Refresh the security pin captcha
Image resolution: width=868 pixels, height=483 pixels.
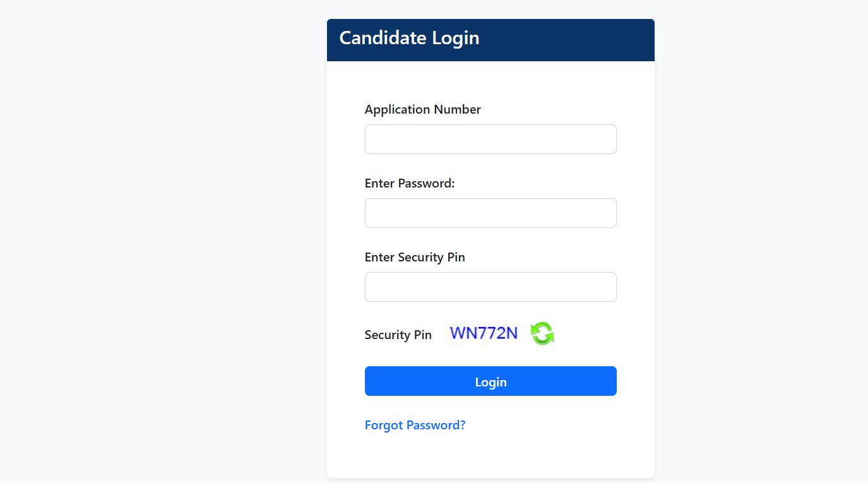tap(542, 333)
